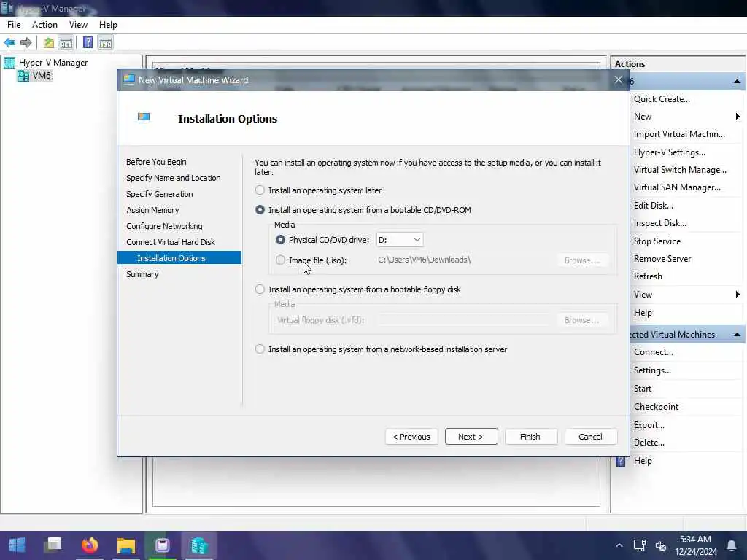Image resolution: width=747 pixels, height=560 pixels.
Task: Open Hyper-V Settings action
Action: 670,152
